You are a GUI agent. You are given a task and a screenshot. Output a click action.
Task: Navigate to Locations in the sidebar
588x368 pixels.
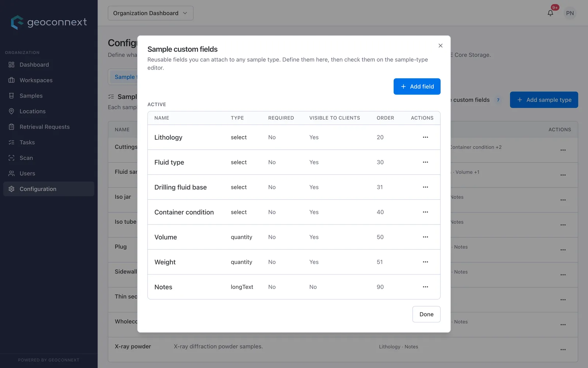click(x=49, y=111)
